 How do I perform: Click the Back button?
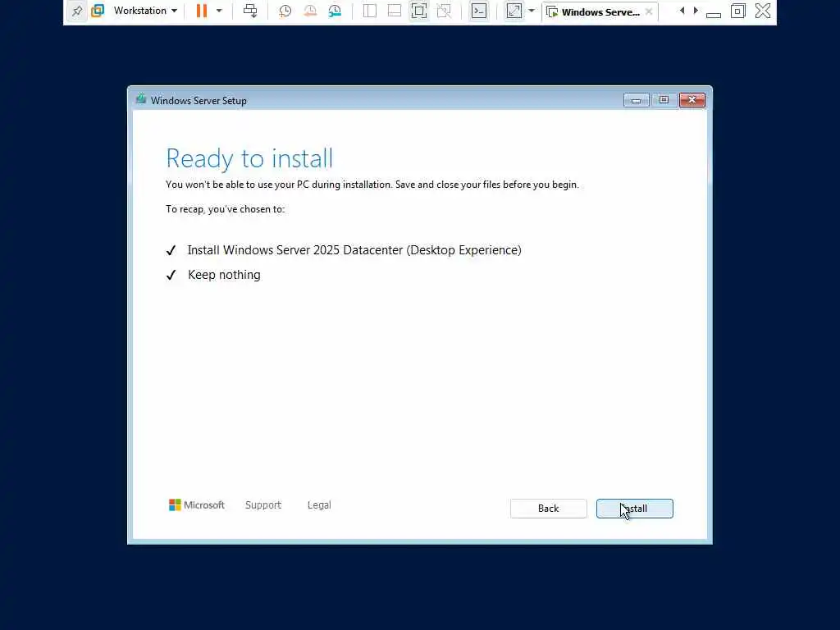[x=549, y=509]
